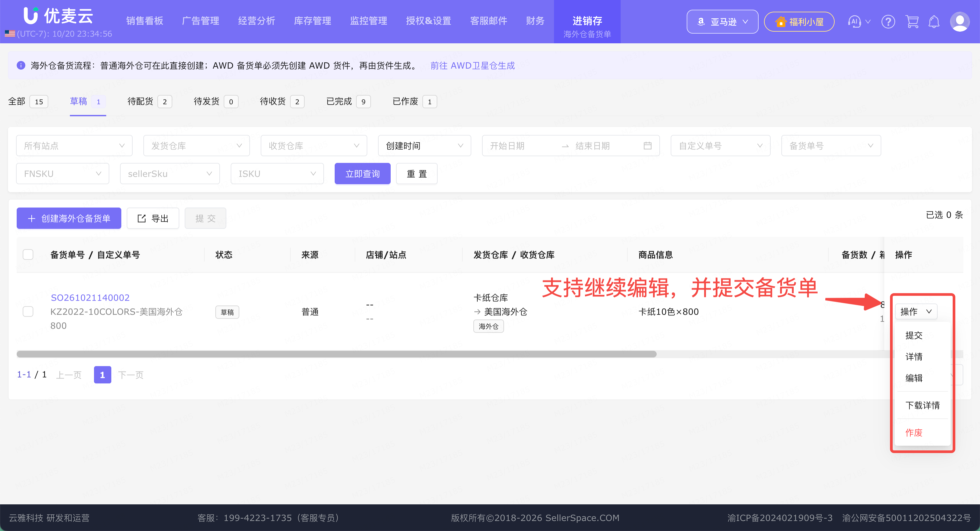This screenshot has width=980, height=531.
Task: Open the help question mark icon
Action: coord(888,22)
